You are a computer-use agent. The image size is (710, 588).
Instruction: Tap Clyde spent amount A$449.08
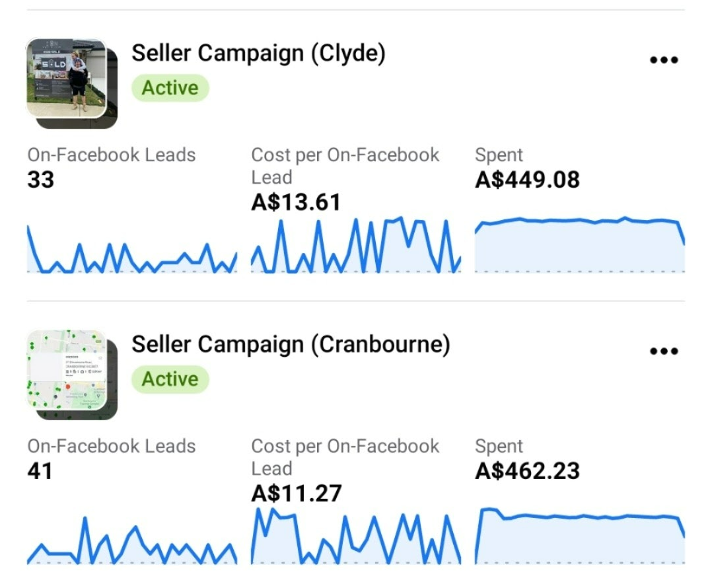[x=527, y=180]
